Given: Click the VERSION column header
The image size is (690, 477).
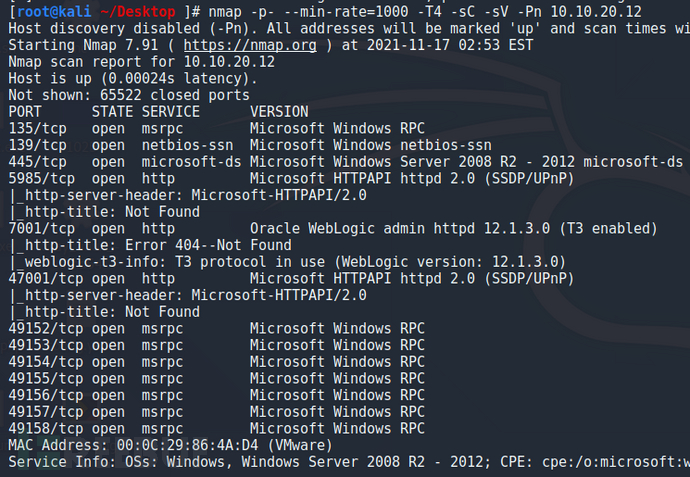Looking at the screenshot, I should click(x=279, y=112).
